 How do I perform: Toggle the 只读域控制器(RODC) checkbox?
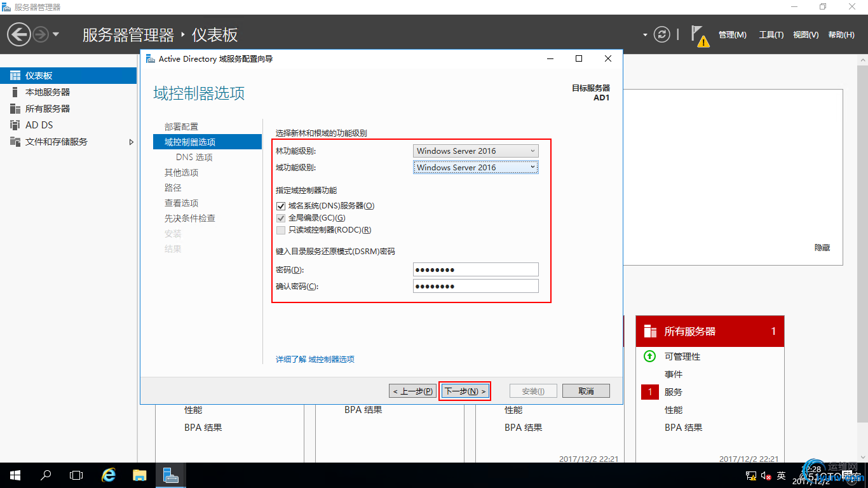(281, 230)
